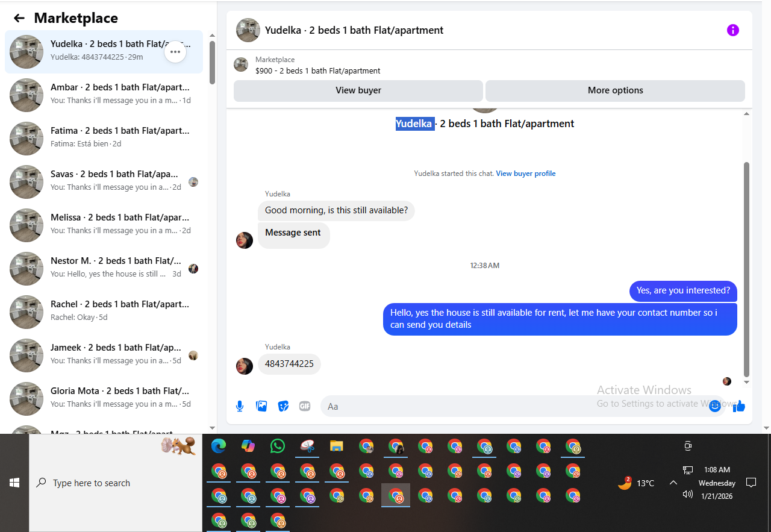Open the notification center icon

point(751,483)
